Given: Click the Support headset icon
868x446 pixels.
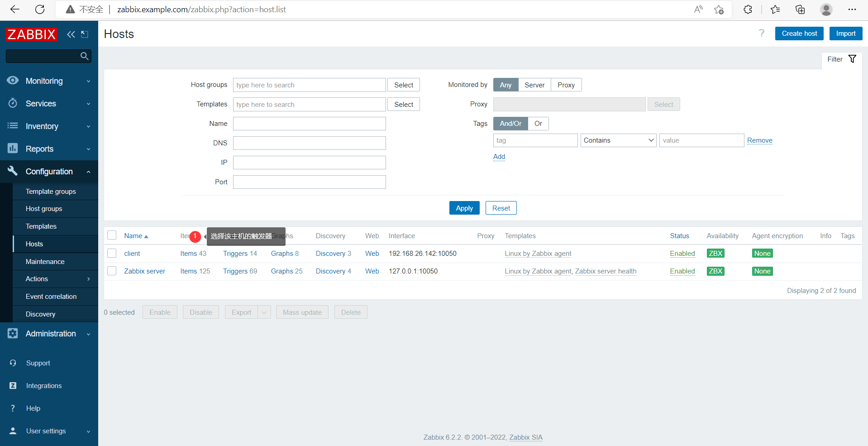Looking at the screenshot, I should coord(13,363).
